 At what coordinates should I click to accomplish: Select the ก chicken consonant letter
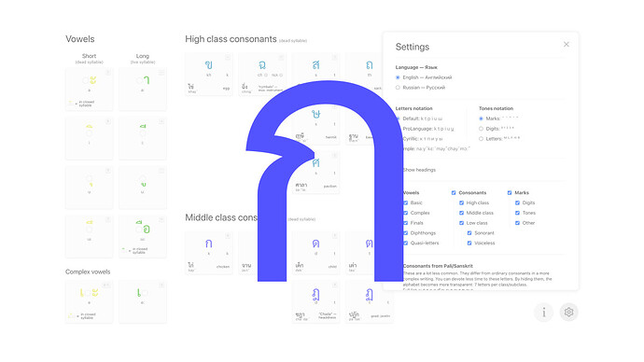[x=209, y=244]
